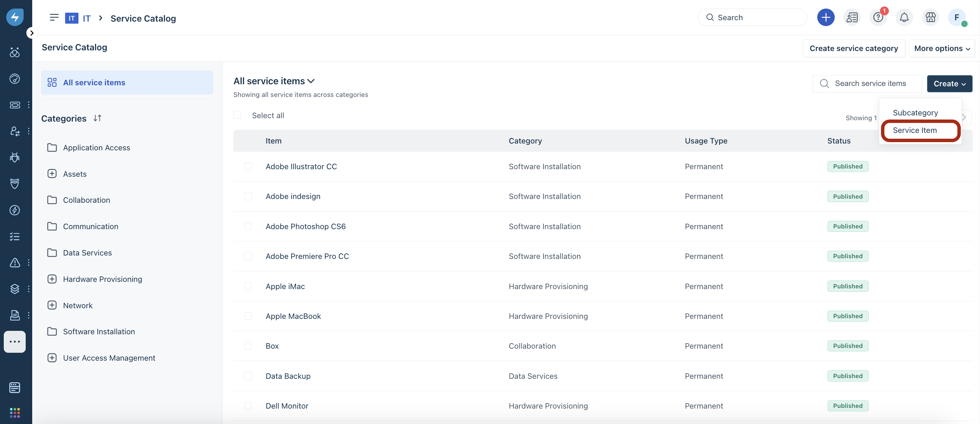Check the Select all checkbox
This screenshot has width=980, height=424.
[x=237, y=115]
